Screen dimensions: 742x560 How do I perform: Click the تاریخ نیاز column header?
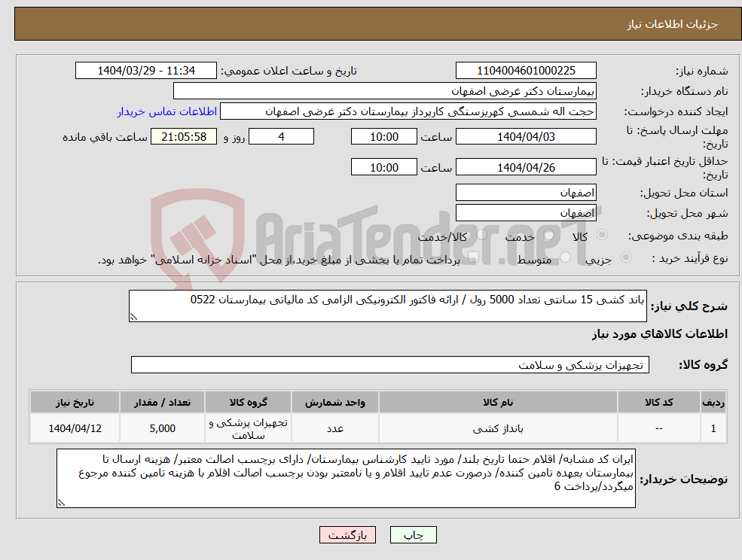75,402
